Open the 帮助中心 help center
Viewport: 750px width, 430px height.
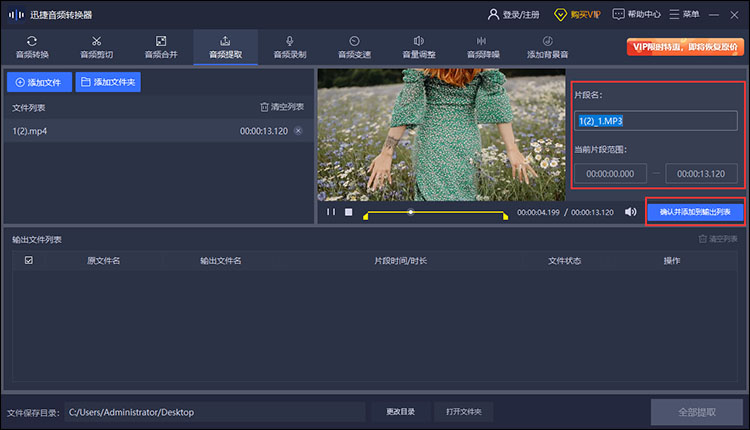click(637, 14)
